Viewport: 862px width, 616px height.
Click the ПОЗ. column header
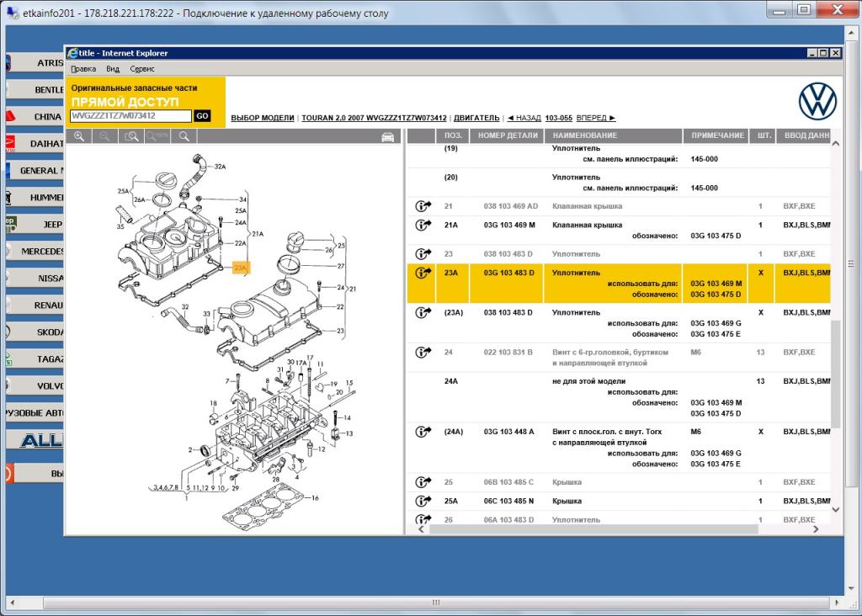[453, 135]
